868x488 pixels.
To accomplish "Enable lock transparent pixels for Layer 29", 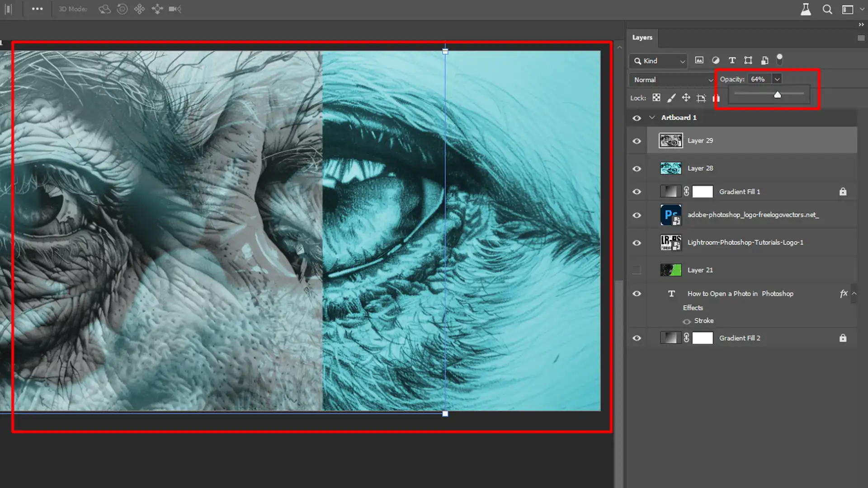I will click(656, 98).
